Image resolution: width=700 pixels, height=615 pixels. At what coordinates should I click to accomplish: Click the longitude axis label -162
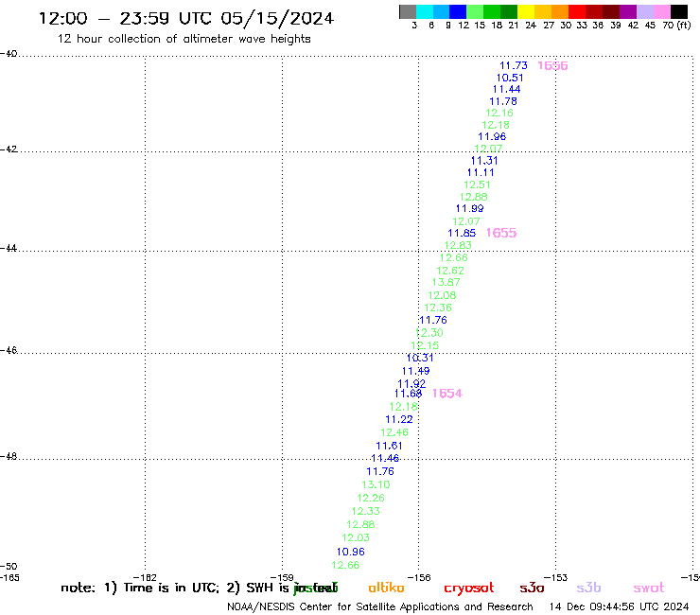(145, 578)
